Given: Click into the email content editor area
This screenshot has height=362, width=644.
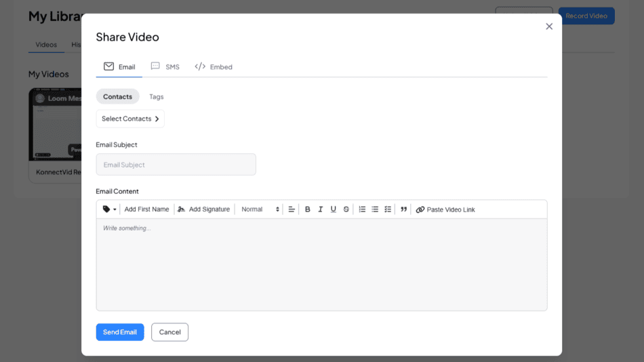Looking at the screenshot, I should click(x=321, y=264).
